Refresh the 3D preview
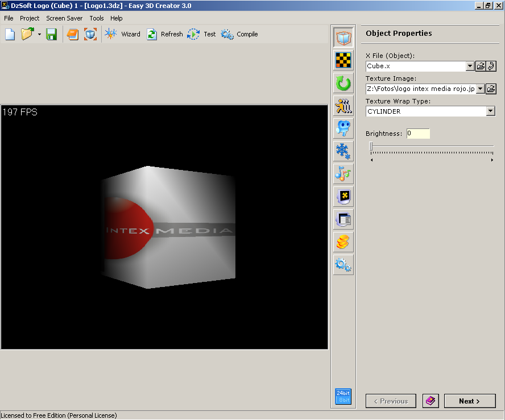This screenshot has height=420, width=505. pyautogui.click(x=164, y=34)
